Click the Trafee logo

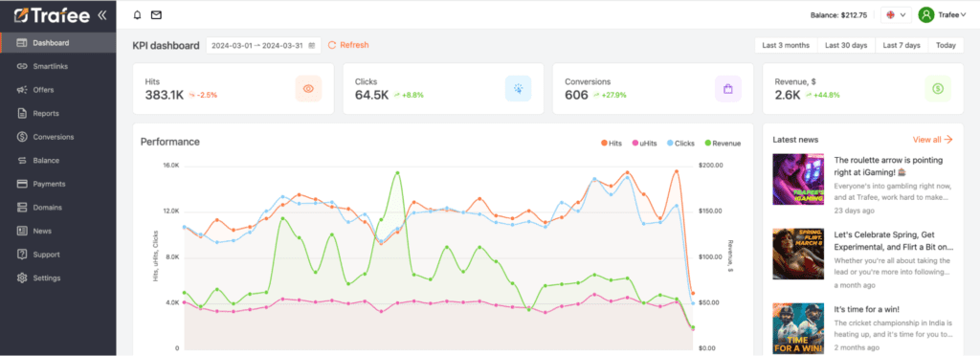(x=53, y=15)
